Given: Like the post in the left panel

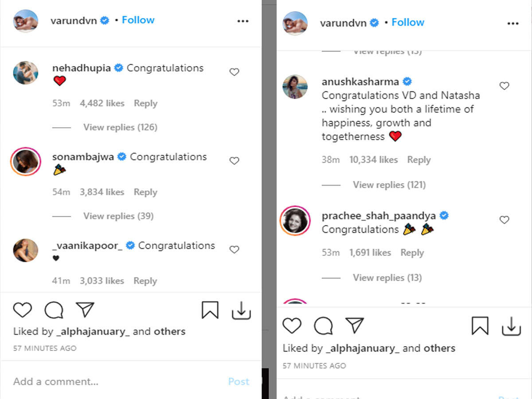Looking at the screenshot, I should pyautogui.click(x=22, y=310).
